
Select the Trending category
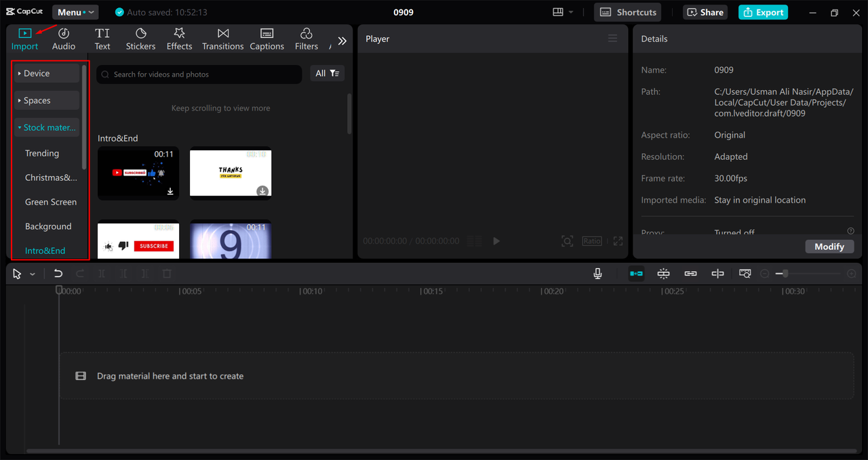tap(42, 153)
